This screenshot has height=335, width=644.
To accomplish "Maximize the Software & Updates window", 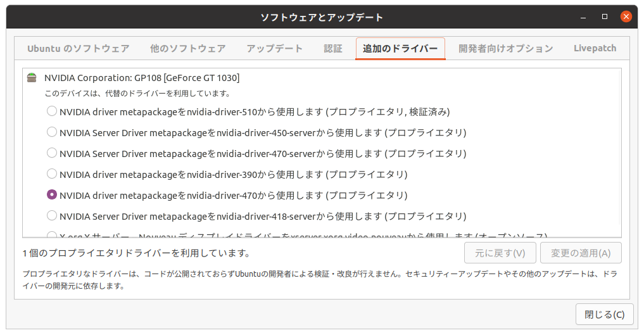I will [605, 17].
